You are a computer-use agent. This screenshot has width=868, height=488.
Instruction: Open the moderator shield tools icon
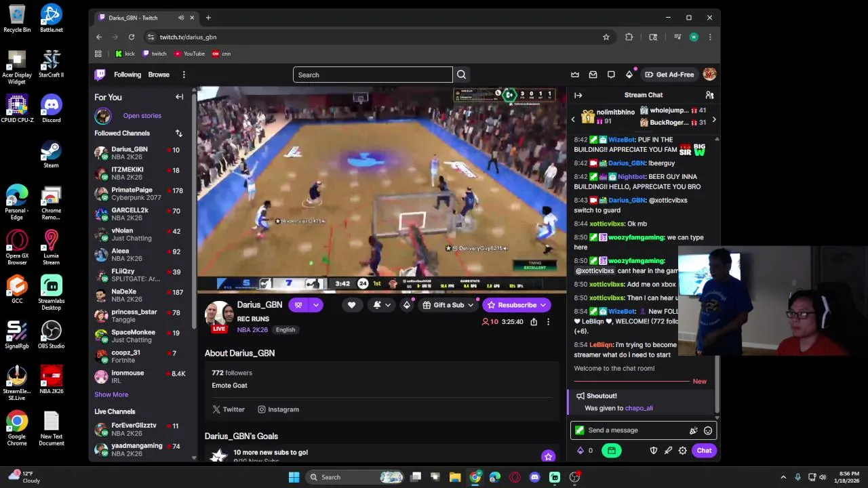click(x=654, y=451)
